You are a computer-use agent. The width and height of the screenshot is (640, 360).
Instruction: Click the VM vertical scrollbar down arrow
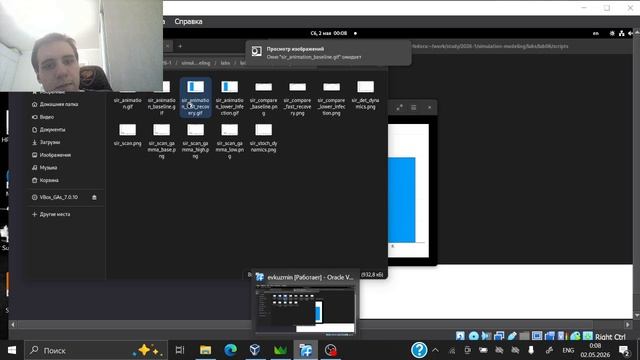point(636,316)
